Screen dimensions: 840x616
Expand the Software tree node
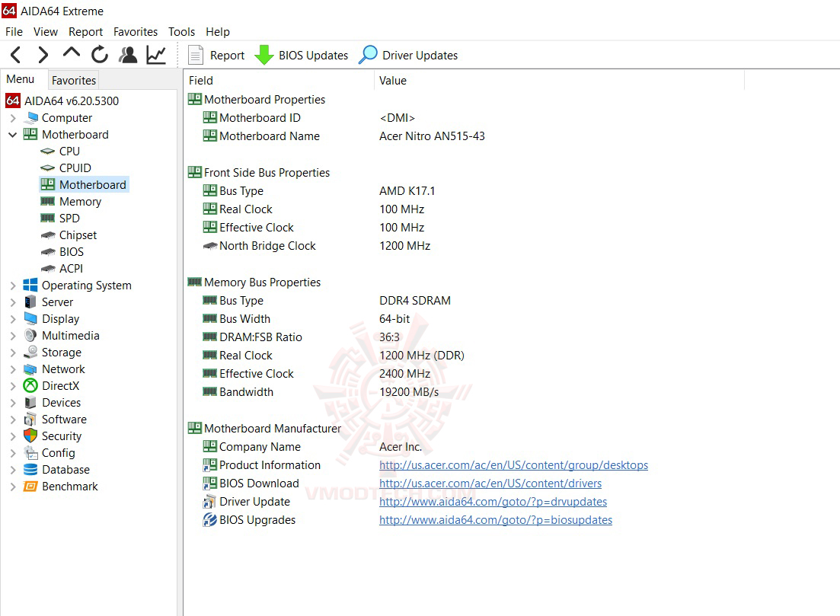[x=13, y=420]
